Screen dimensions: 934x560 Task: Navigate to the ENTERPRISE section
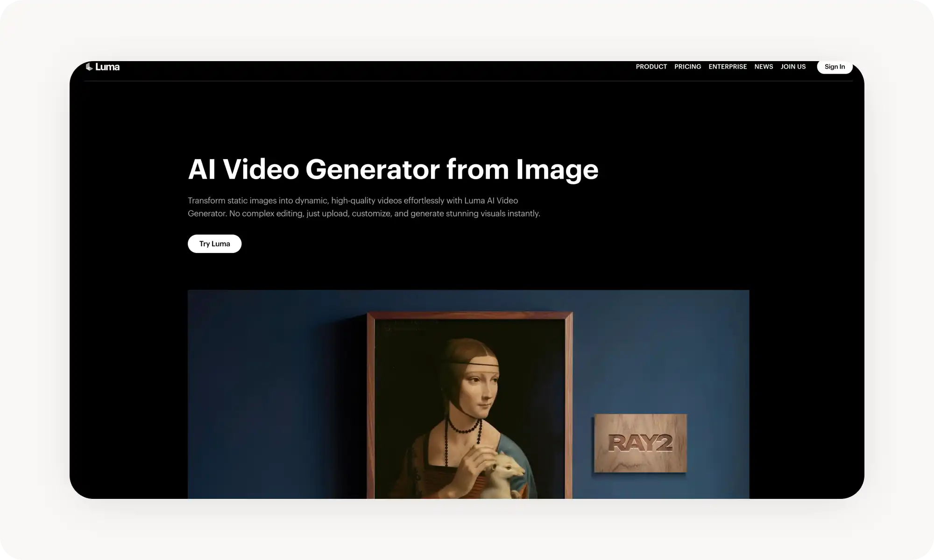click(x=727, y=67)
